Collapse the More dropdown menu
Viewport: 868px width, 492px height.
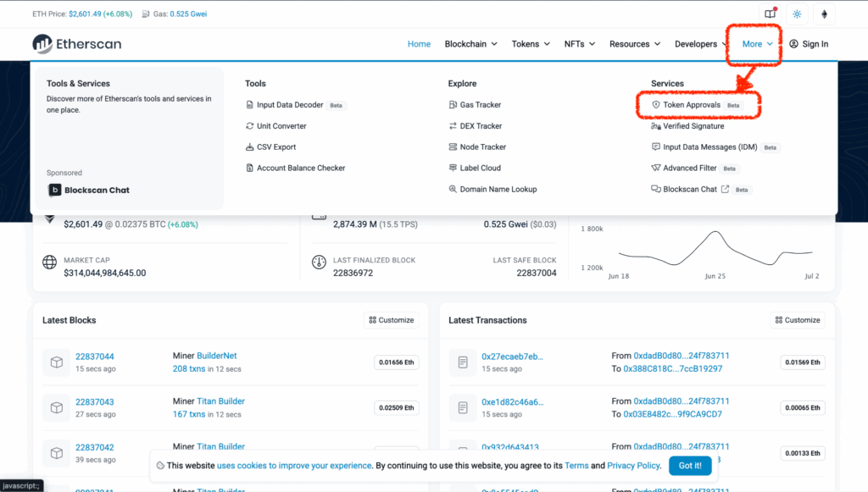click(757, 44)
